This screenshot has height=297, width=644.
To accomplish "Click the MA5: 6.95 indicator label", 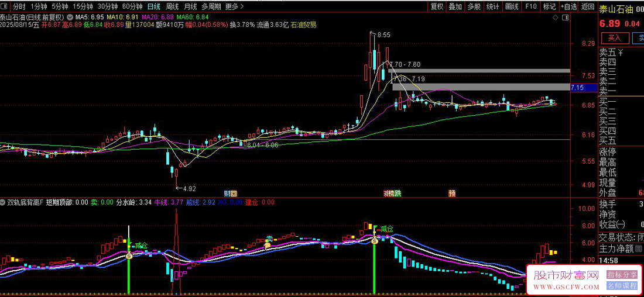I will click(x=89, y=17).
